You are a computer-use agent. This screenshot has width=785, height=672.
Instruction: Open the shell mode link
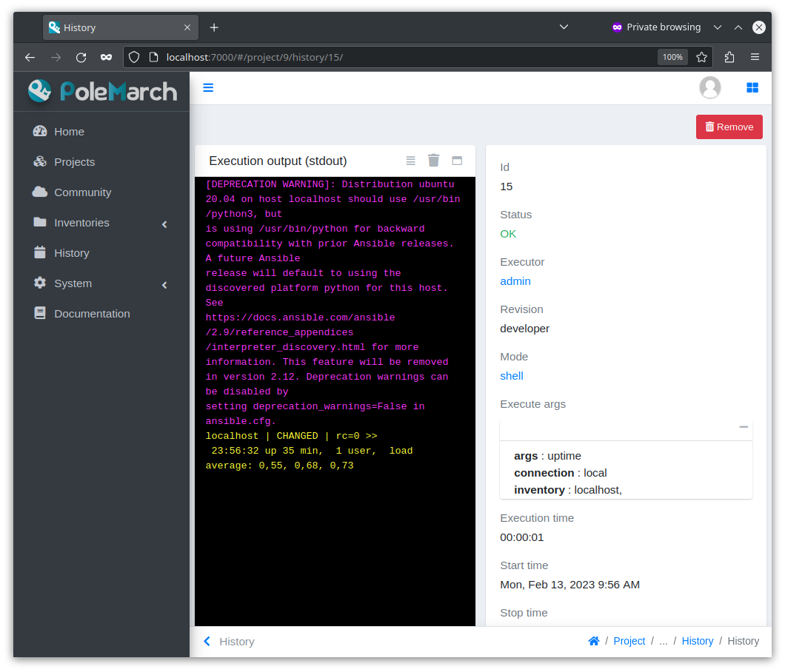coord(511,376)
